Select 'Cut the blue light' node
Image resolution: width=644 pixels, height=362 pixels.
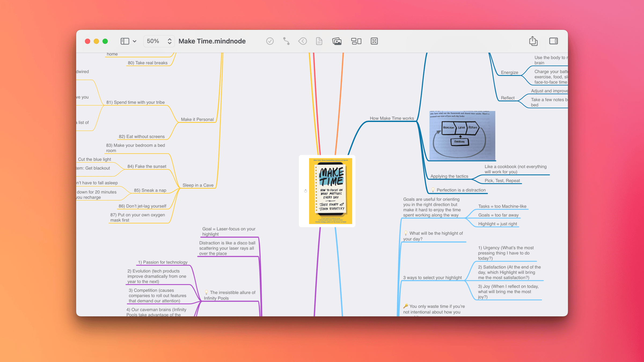pos(94,159)
